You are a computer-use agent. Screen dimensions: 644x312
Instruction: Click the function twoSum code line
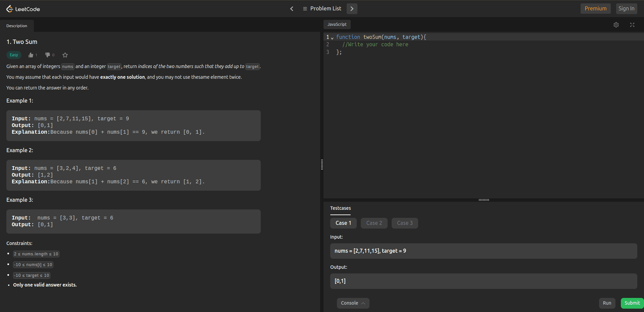coord(381,37)
